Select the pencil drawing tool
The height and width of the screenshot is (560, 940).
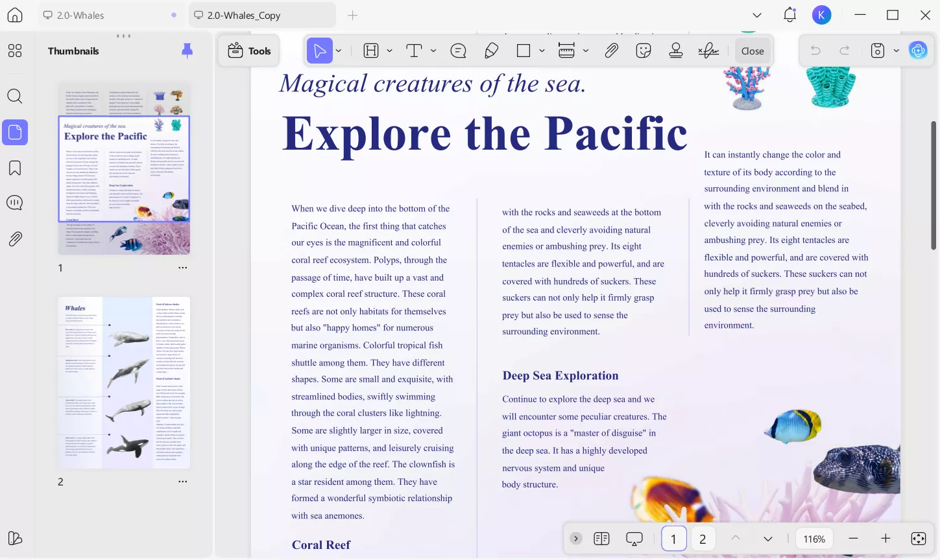click(x=491, y=51)
